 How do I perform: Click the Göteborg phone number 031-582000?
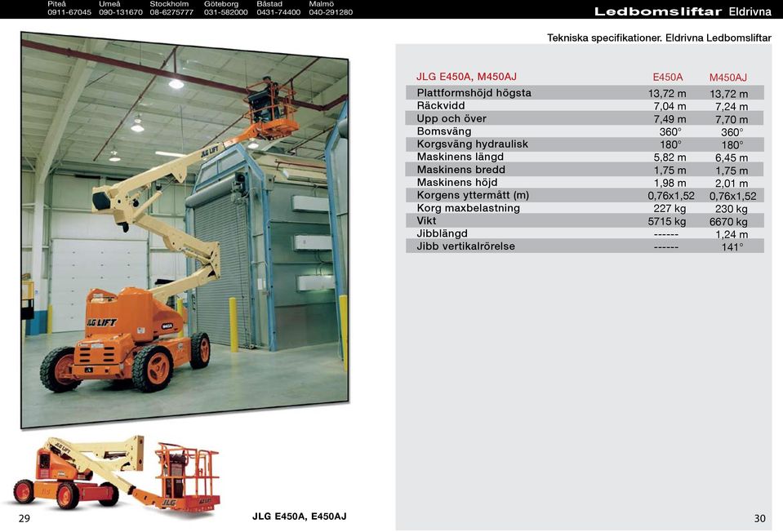point(225,12)
